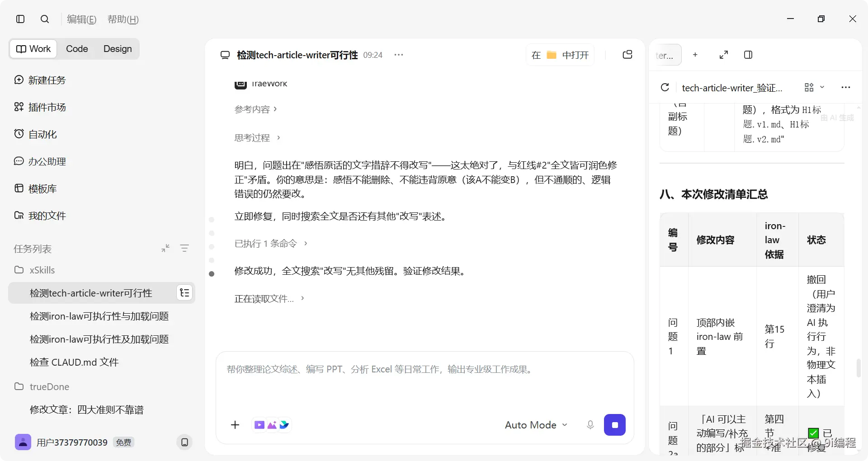Click the share window icon in chat header
Image resolution: width=868 pixels, height=461 pixels.
(627, 55)
